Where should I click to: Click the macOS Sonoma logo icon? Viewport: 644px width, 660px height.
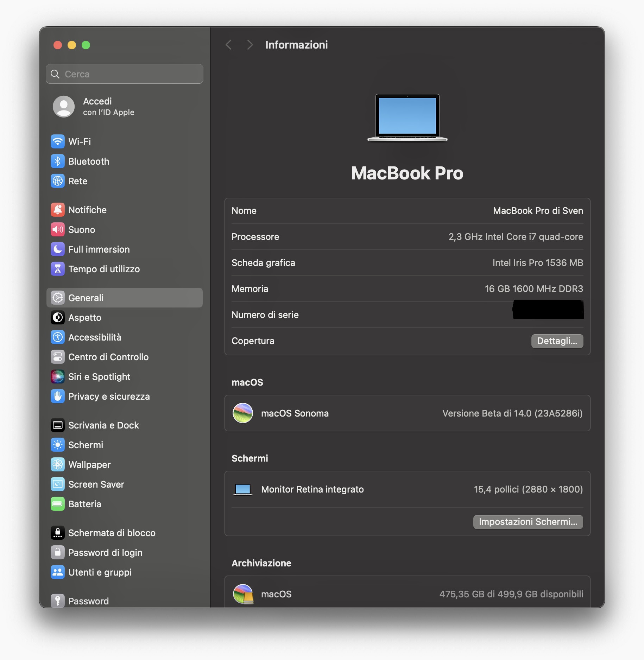(243, 413)
